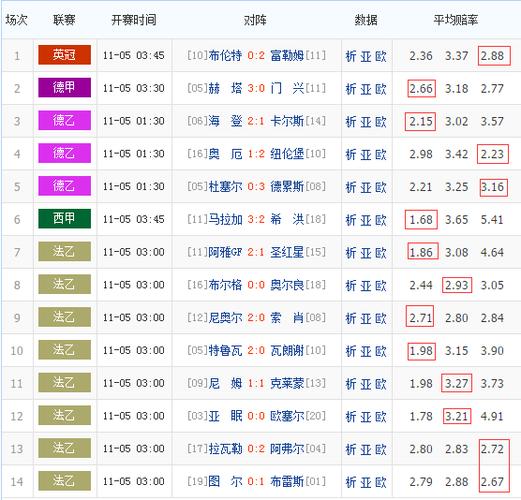Open team 杜塞尔 page
The width and height of the screenshot is (521, 500).
225,187
